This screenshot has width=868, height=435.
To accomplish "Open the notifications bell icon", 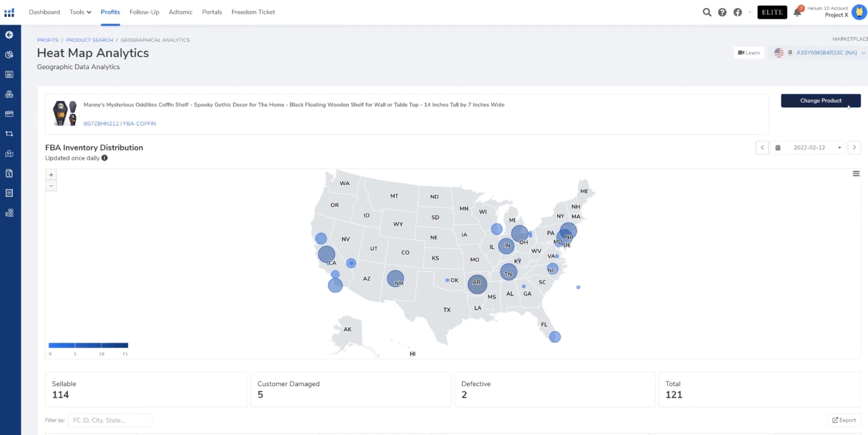I will click(x=797, y=12).
